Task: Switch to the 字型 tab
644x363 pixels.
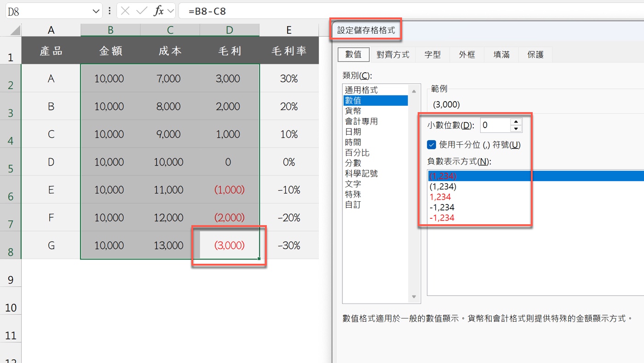Action: tap(432, 54)
